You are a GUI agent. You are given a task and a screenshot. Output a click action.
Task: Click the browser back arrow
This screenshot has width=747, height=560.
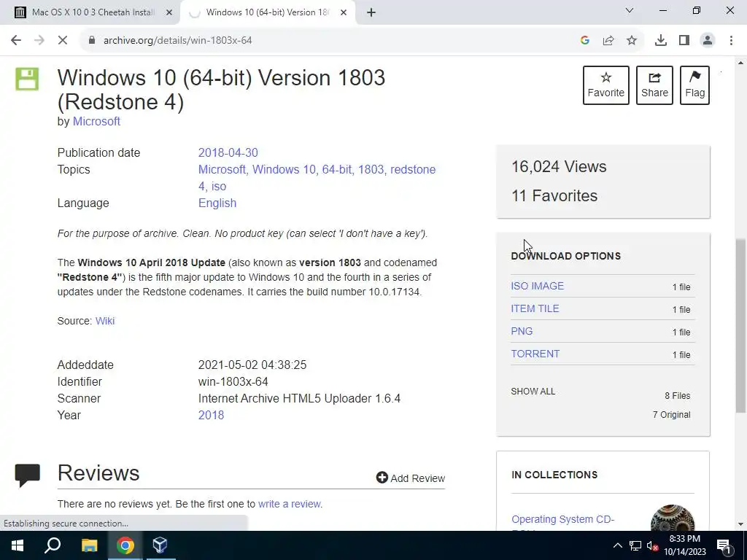point(16,41)
